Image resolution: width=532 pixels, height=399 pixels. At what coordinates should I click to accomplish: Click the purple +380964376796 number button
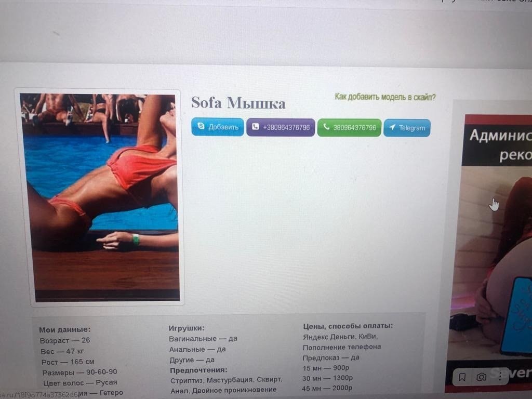(x=281, y=127)
